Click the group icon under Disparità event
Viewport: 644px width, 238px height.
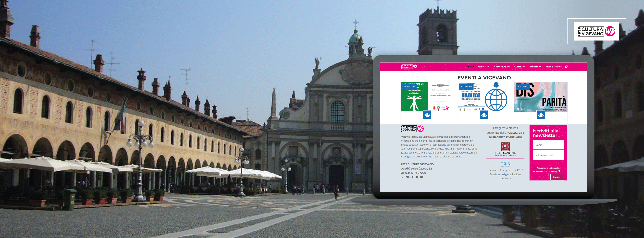click(541, 115)
